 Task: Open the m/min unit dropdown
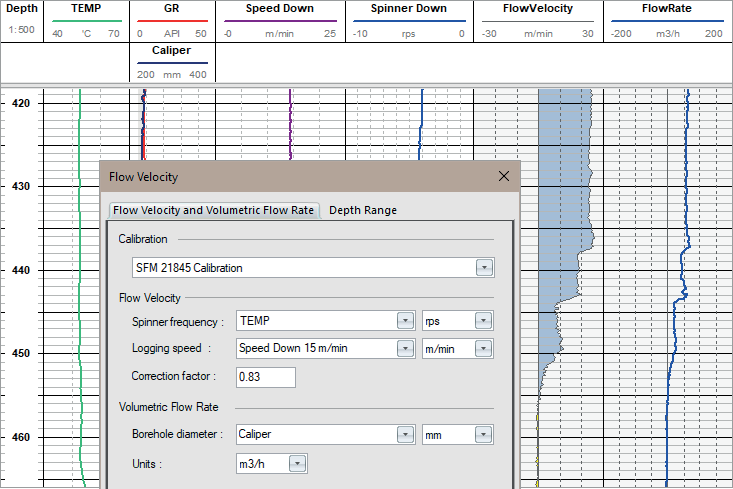pyautogui.click(x=484, y=349)
